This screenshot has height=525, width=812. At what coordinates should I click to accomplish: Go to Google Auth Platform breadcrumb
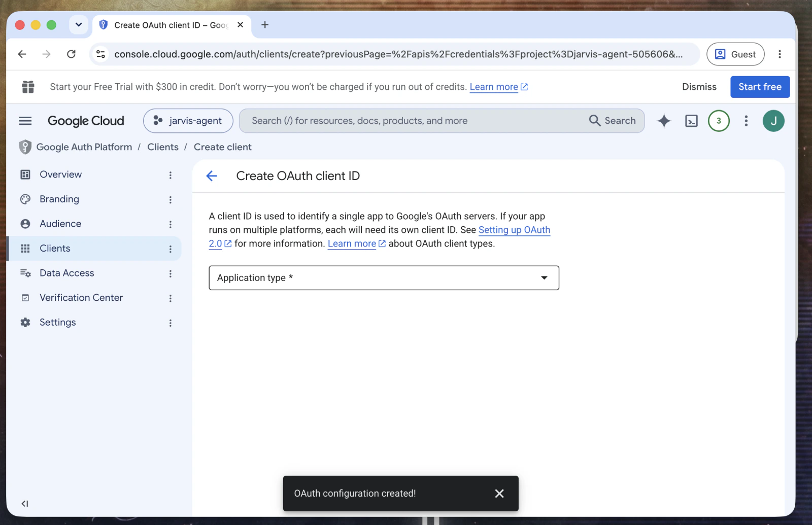tap(84, 147)
